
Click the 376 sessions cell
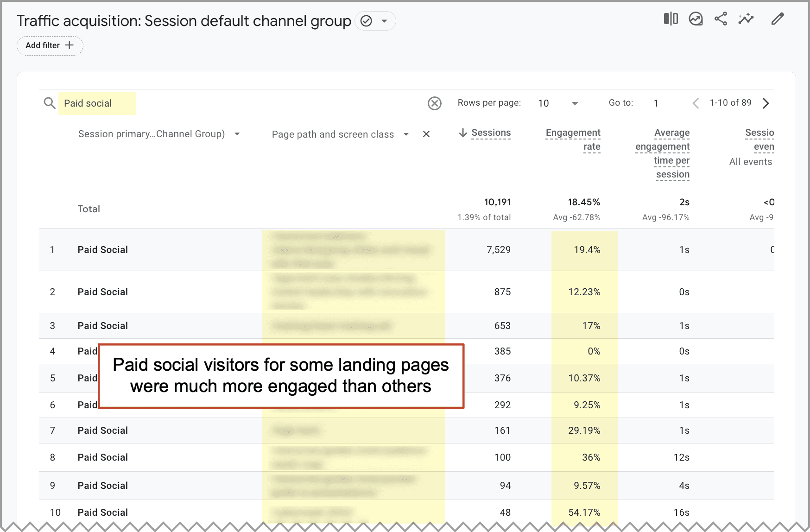502,378
